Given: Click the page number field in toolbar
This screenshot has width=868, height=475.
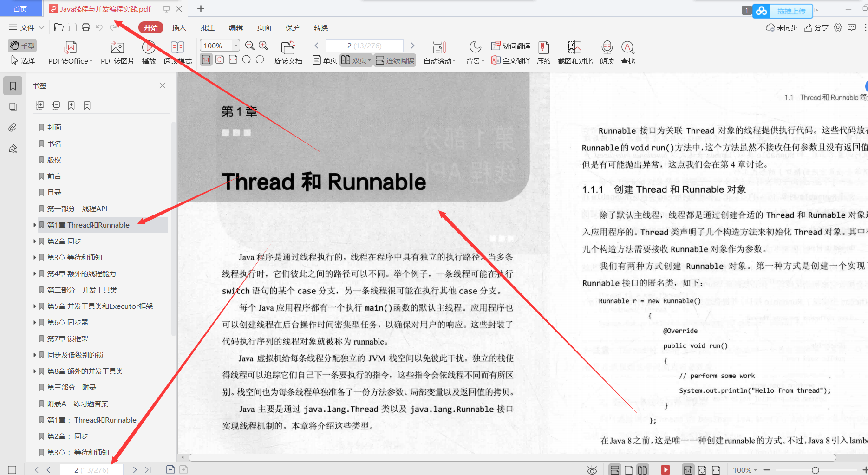Looking at the screenshot, I should point(365,46).
